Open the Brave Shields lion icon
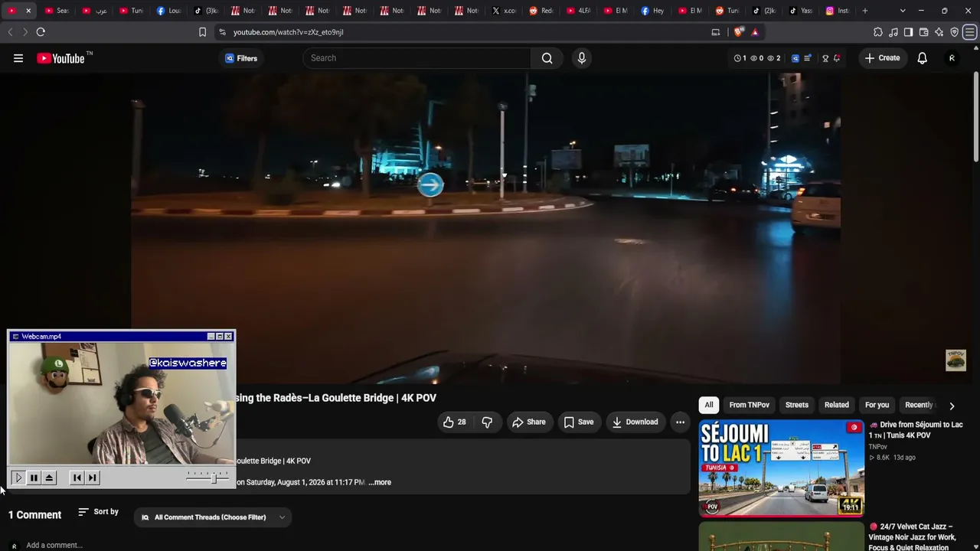The height and width of the screenshot is (551, 980). click(739, 32)
